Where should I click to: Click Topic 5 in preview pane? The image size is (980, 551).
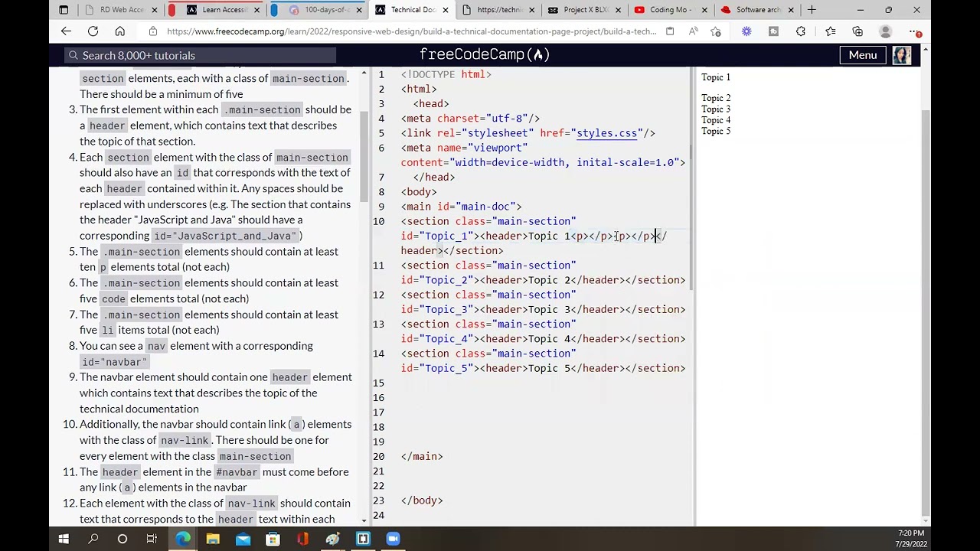click(x=716, y=131)
